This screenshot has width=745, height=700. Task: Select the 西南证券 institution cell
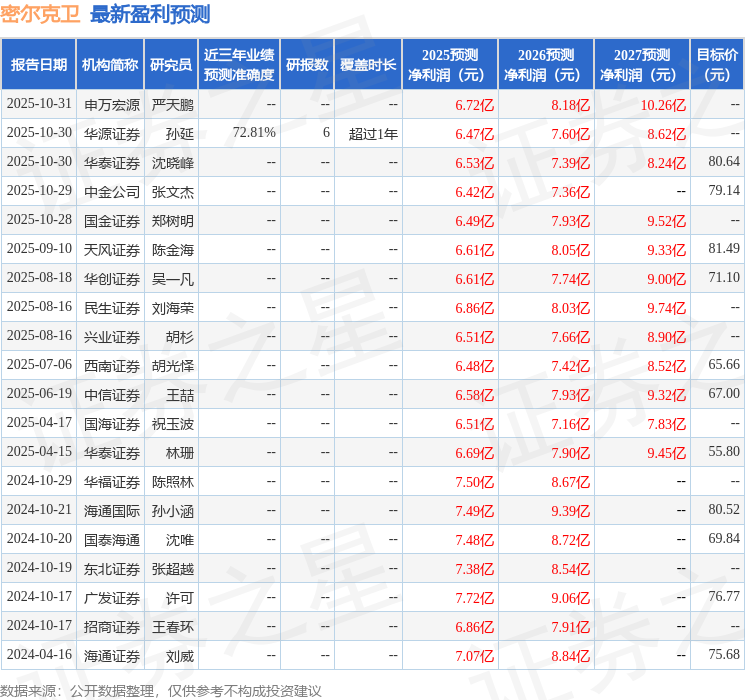point(112,365)
